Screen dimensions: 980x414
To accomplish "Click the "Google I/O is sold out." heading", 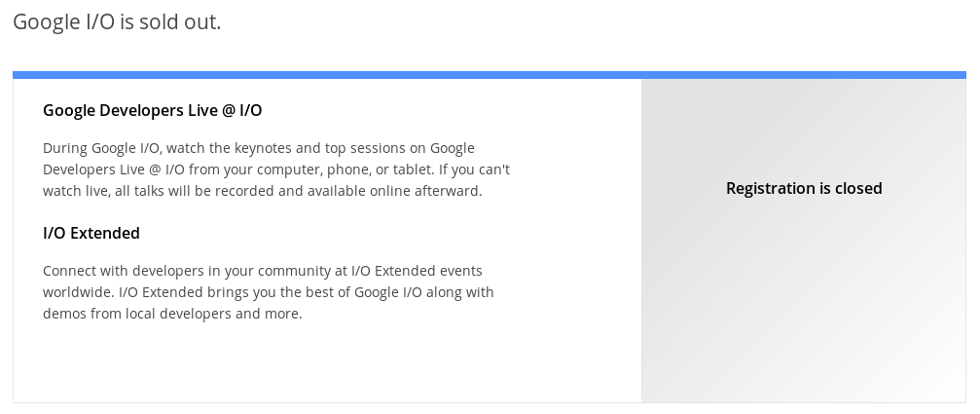I will pos(117,21).
